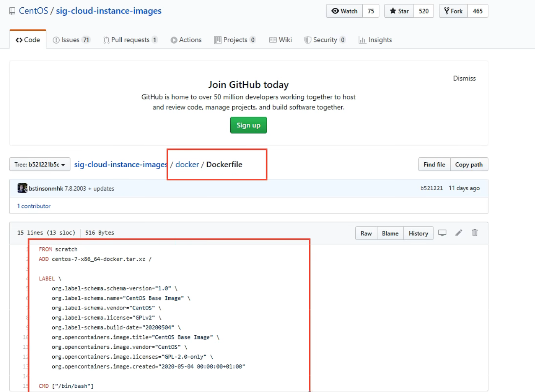Click the desktop monitor icon to open in GitHub Desktop

coord(442,233)
